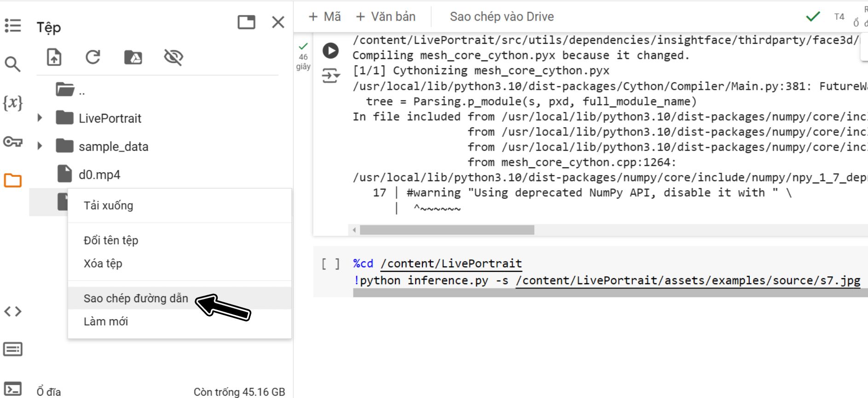
Task: Click Sao chép vào Drive button
Action: pyautogui.click(x=502, y=17)
